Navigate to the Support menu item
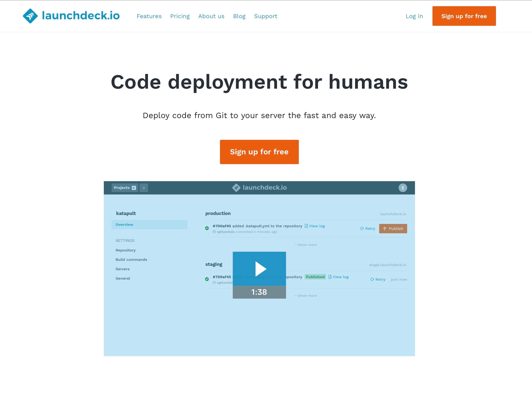The image size is (532, 399). pyautogui.click(x=266, y=16)
